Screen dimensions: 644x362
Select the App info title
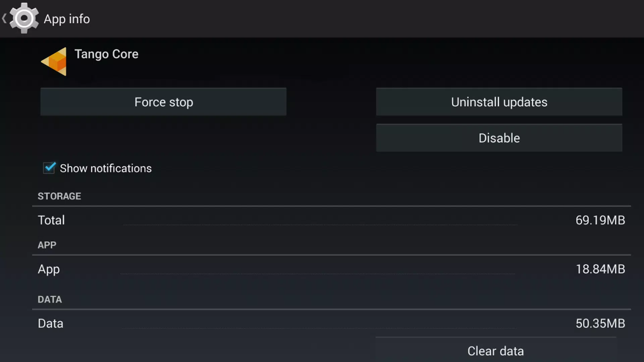pos(67,19)
